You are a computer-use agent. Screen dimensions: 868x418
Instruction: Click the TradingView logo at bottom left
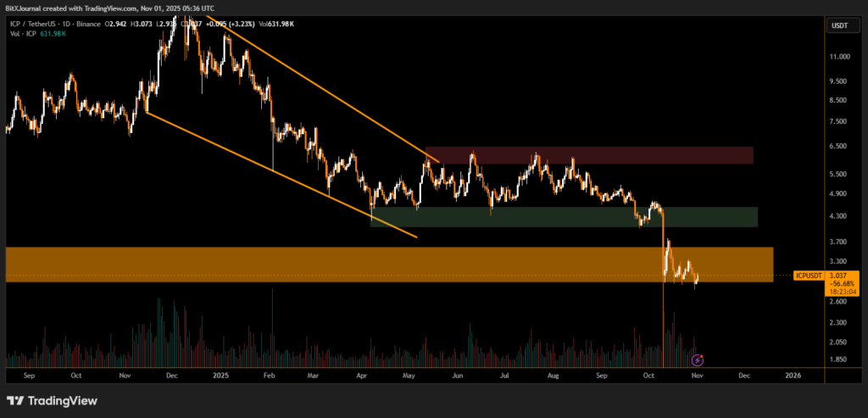coord(52,400)
